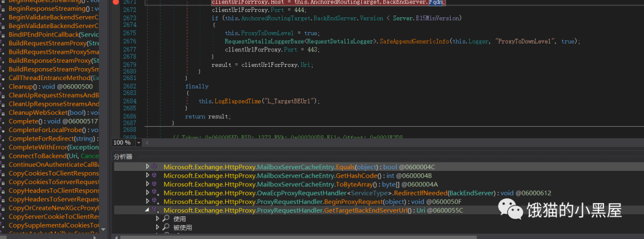This screenshot has width=644, height=239.
Task: Click the method icon beside ProxyRequestHandler.BeginProxyRequest
Action: pos(155,201)
